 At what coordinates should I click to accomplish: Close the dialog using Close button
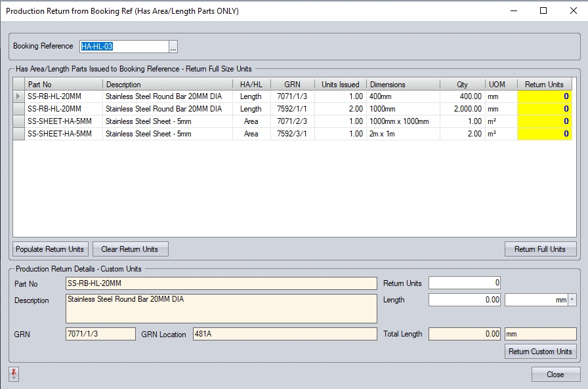[x=555, y=375]
